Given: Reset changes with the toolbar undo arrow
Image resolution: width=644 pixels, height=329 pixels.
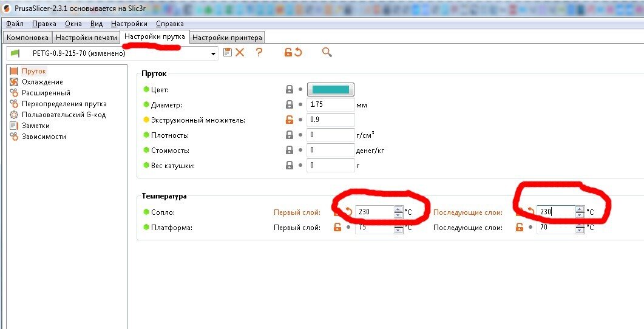Looking at the screenshot, I should (298, 52).
